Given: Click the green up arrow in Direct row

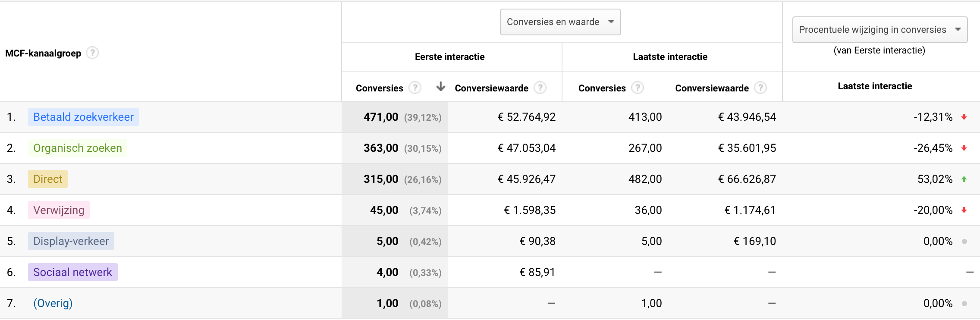Looking at the screenshot, I should point(964,179).
